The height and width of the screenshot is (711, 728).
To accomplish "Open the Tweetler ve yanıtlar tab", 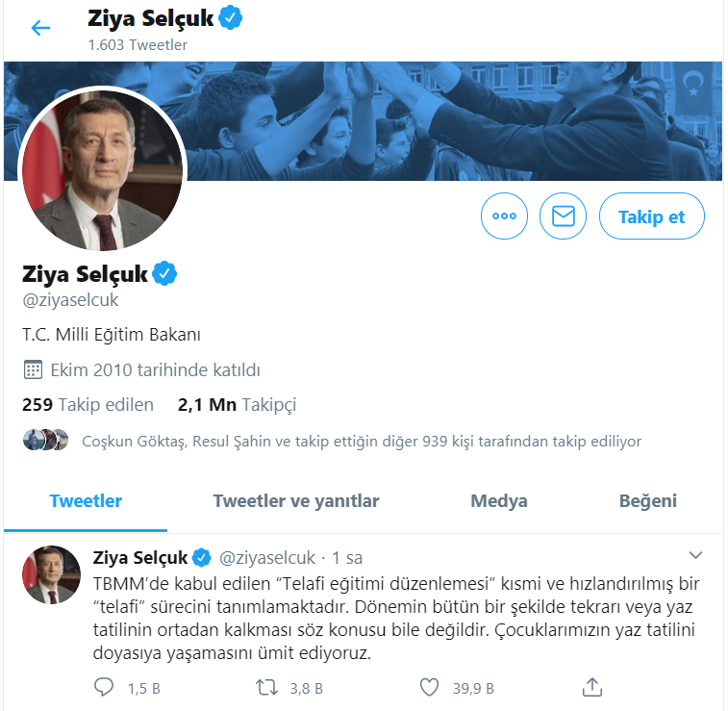I will pyautogui.click(x=296, y=501).
